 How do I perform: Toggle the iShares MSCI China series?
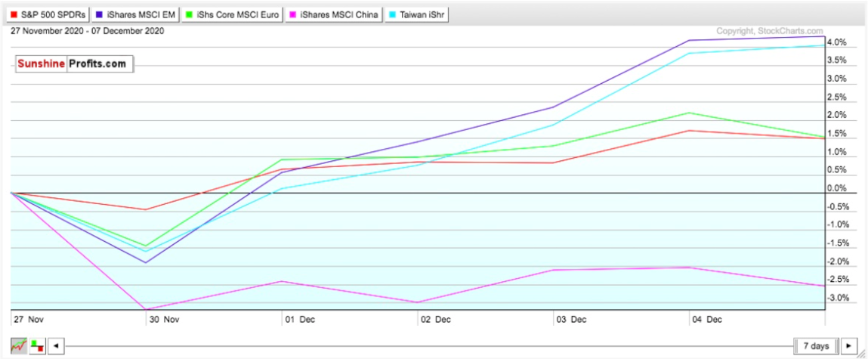pos(333,15)
